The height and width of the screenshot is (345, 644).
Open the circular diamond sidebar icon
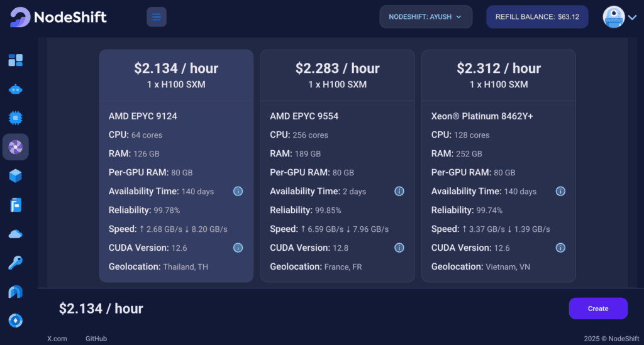click(16, 320)
